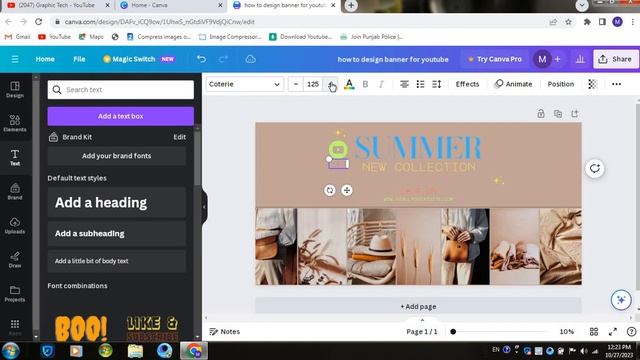Click the + Add page bar
The image size is (640, 360).
coord(418,306)
